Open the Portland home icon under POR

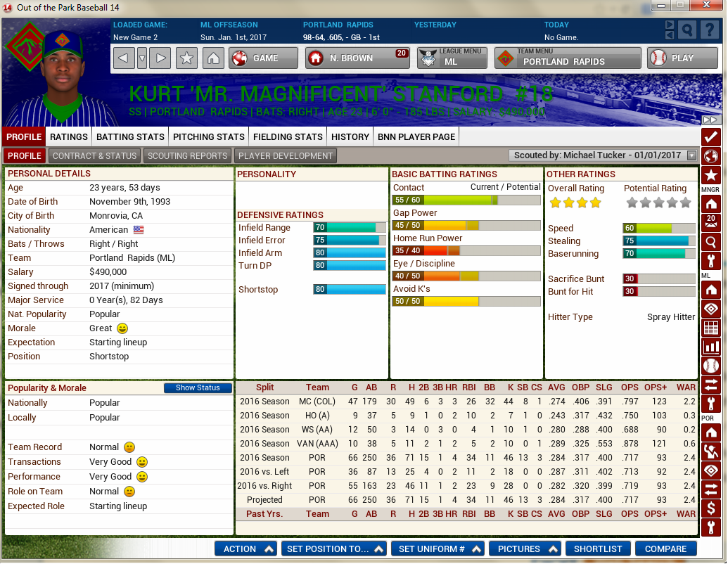pyautogui.click(x=711, y=433)
